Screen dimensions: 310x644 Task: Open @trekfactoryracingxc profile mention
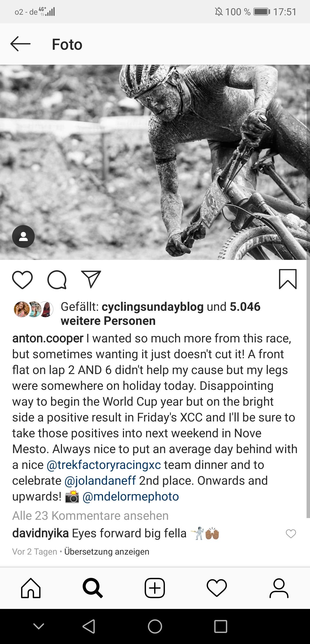coord(104,465)
